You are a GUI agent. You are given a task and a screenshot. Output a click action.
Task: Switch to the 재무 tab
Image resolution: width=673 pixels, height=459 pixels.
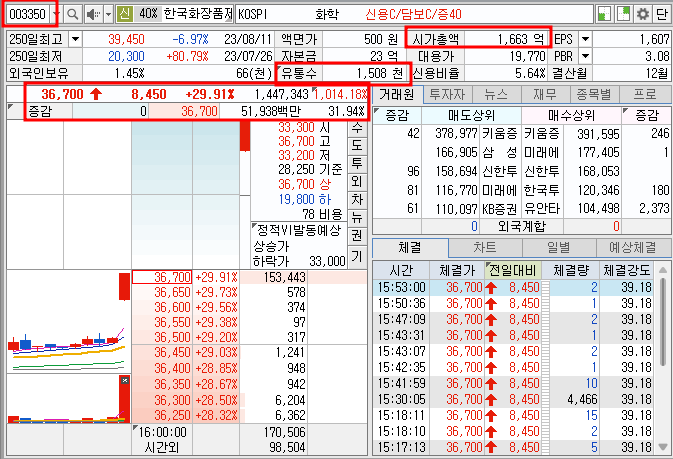[x=545, y=94]
